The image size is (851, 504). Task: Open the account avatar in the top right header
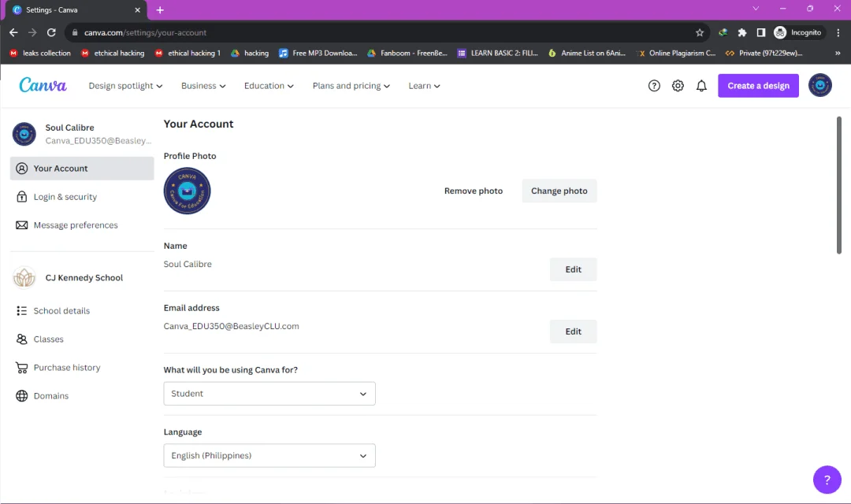tap(820, 85)
